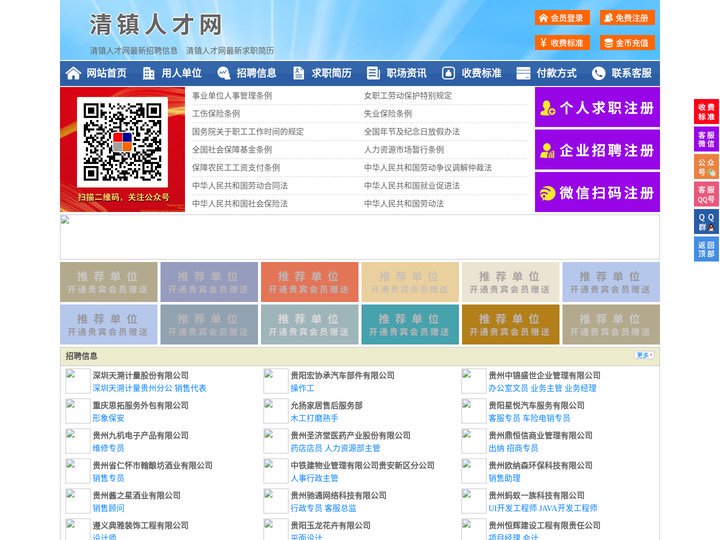Open company 贵阳宏协承汽车部件有限公司
The image size is (720, 540).
pos(342,375)
